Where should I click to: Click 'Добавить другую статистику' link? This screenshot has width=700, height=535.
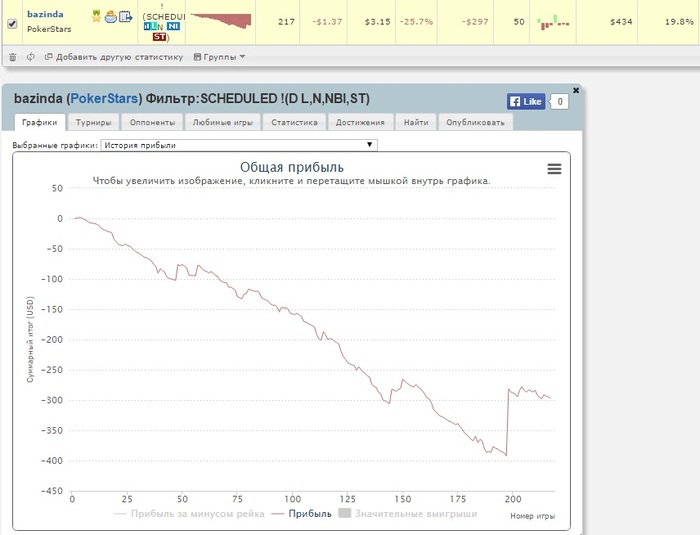click(114, 57)
